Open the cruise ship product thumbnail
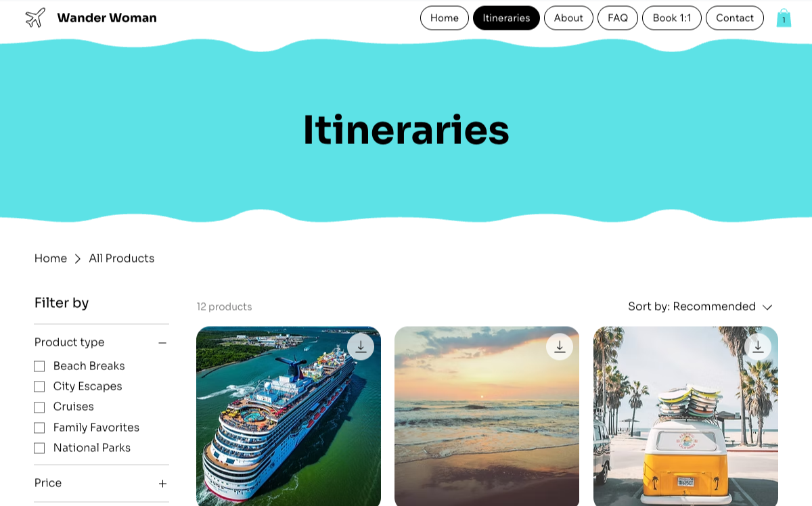812x506 pixels. pyautogui.click(x=288, y=416)
